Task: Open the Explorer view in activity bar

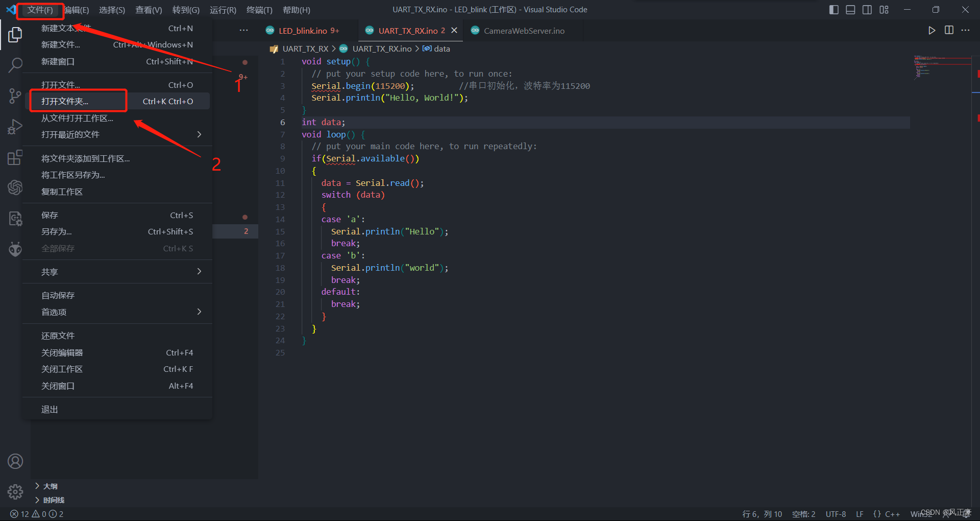Action: tap(15, 34)
